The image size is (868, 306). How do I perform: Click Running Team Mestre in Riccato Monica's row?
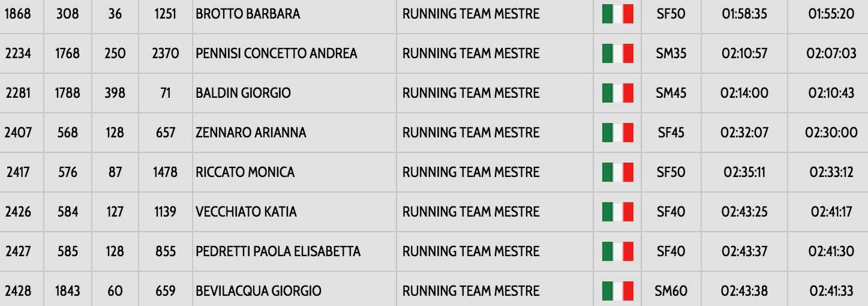(471, 172)
